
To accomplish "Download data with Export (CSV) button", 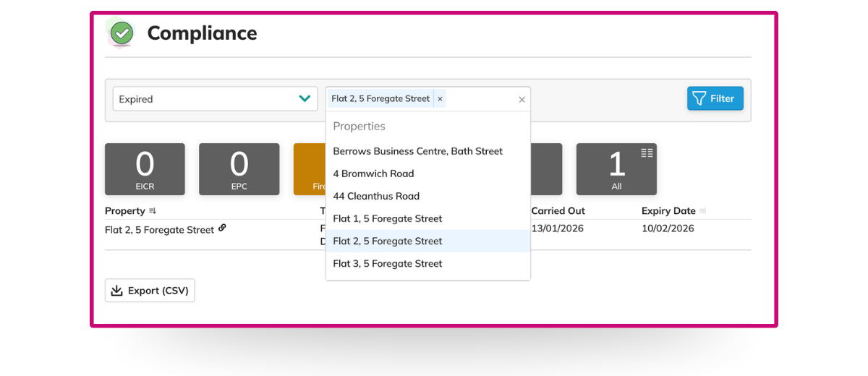I will point(150,291).
